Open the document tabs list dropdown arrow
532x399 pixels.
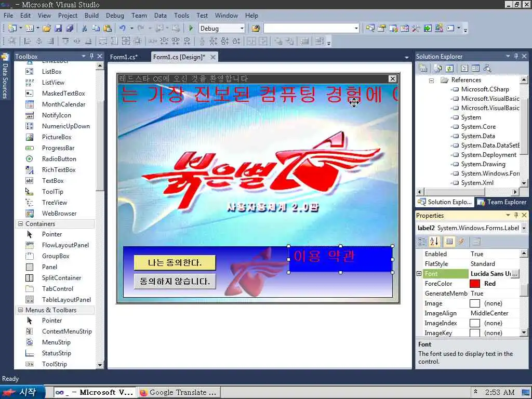pos(406,57)
